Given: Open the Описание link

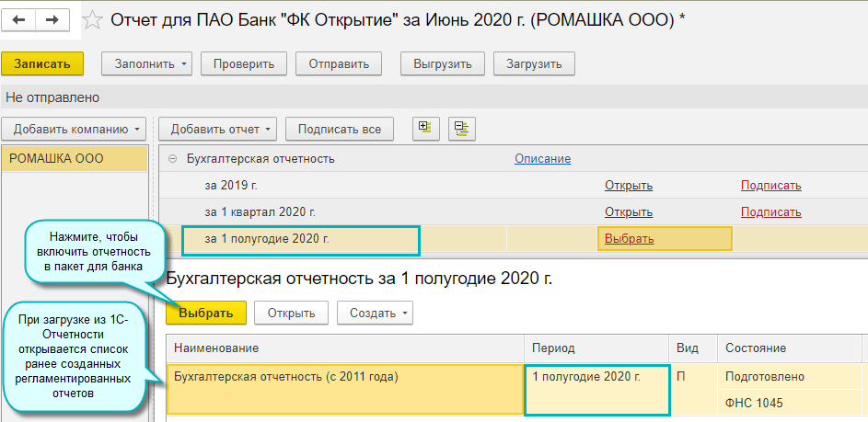Looking at the screenshot, I should 542,159.
